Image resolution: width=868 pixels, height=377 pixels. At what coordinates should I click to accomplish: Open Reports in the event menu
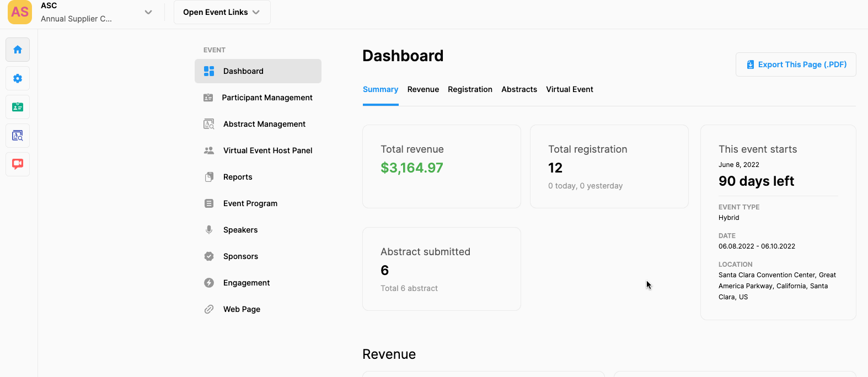tap(238, 177)
